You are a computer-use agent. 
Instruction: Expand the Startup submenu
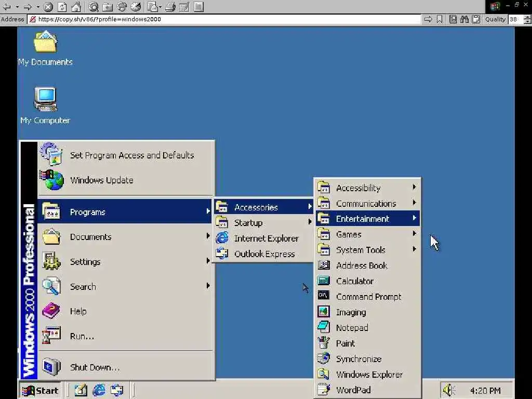point(263,222)
